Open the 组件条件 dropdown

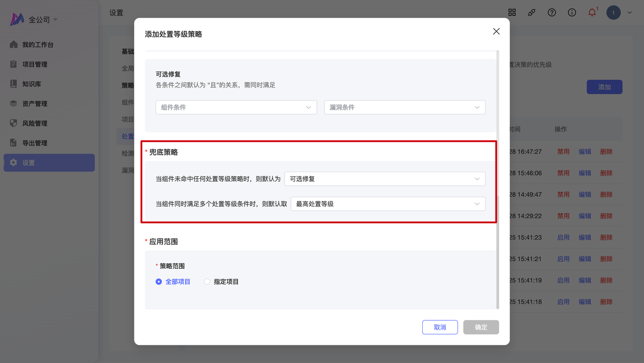[x=236, y=107]
